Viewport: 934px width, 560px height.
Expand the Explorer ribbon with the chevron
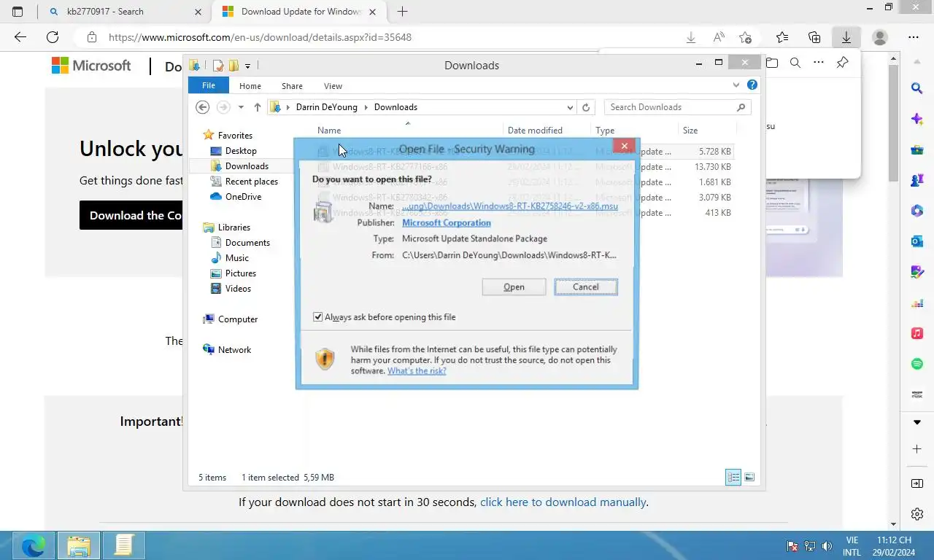pos(736,85)
